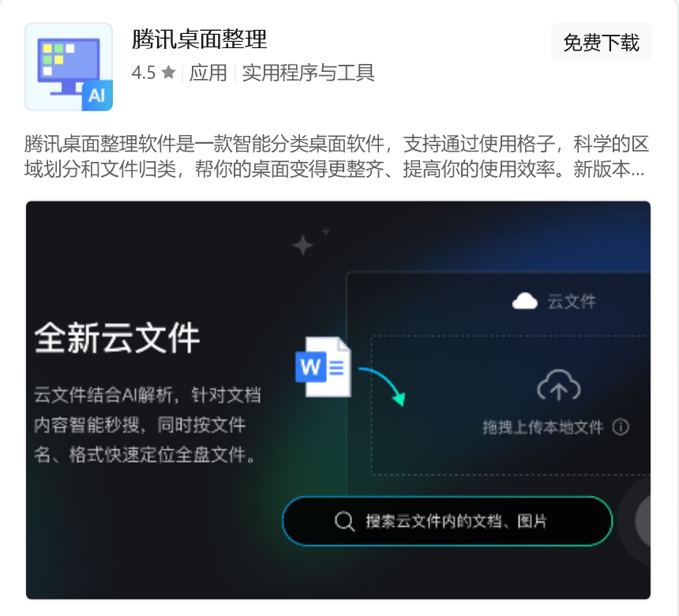This screenshot has height=616, width=679.
Task: Open the 全新云文件 screenshot thumbnail
Action: coord(338,400)
